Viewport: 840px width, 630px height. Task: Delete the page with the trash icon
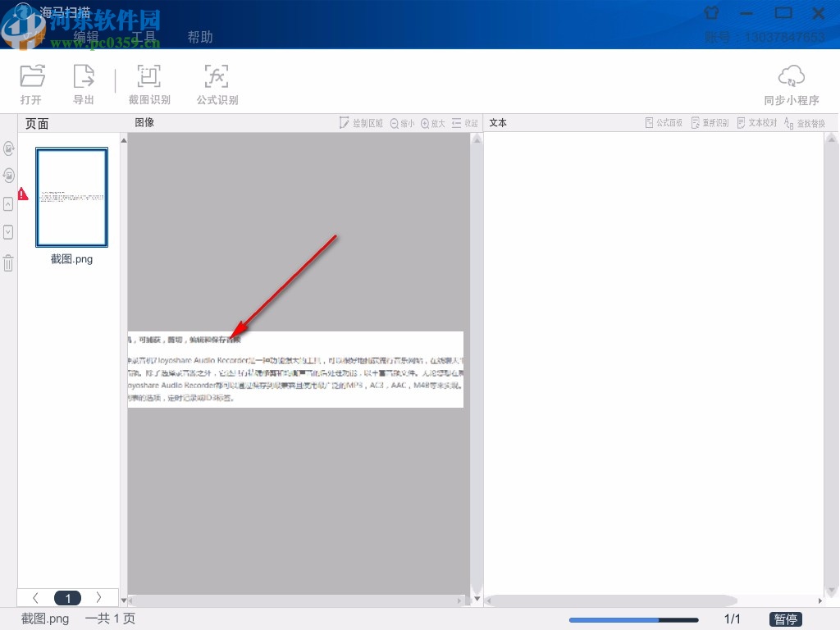[8, 263]
